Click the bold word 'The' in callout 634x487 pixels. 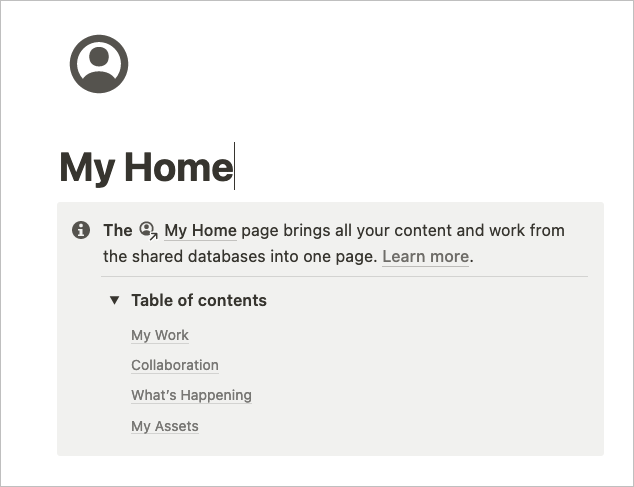pyautogui.click(x=118, y=231)
